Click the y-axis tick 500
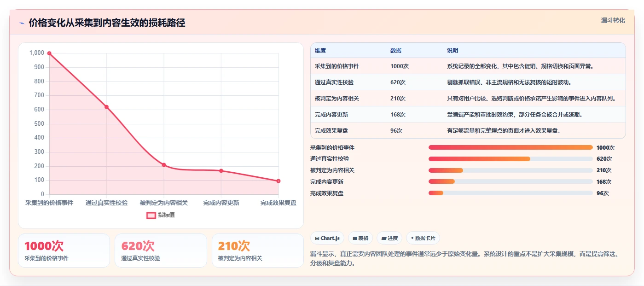The height and width of the screenshot is (286, 644). (x=39, y=124)
